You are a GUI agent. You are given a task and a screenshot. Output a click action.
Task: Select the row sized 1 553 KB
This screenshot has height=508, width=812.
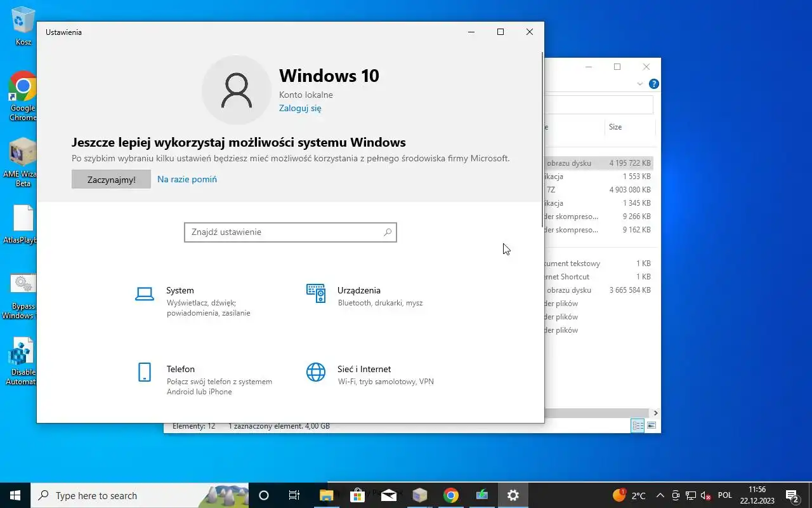[x=599, y=177]
